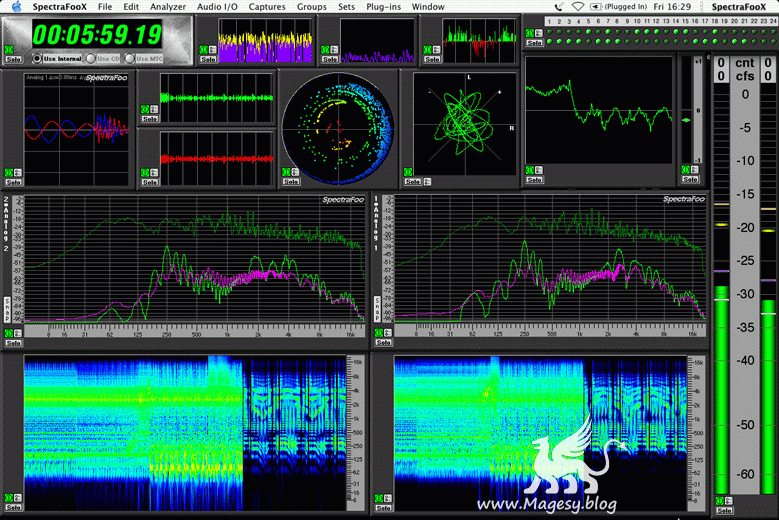Viewport: 779px width, 520px height.
Task: Click the correlation meter slider indicator
Action: (x=685, y=120)
